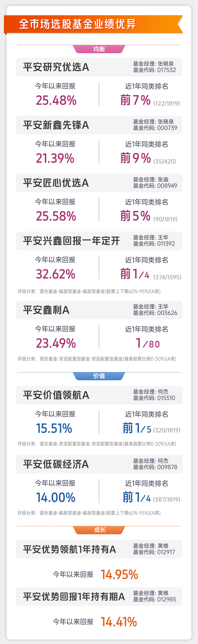This screenshot has height=644, width=198.
Task: Open the 平安鑫利A fund header
Action: coord(99,310)
